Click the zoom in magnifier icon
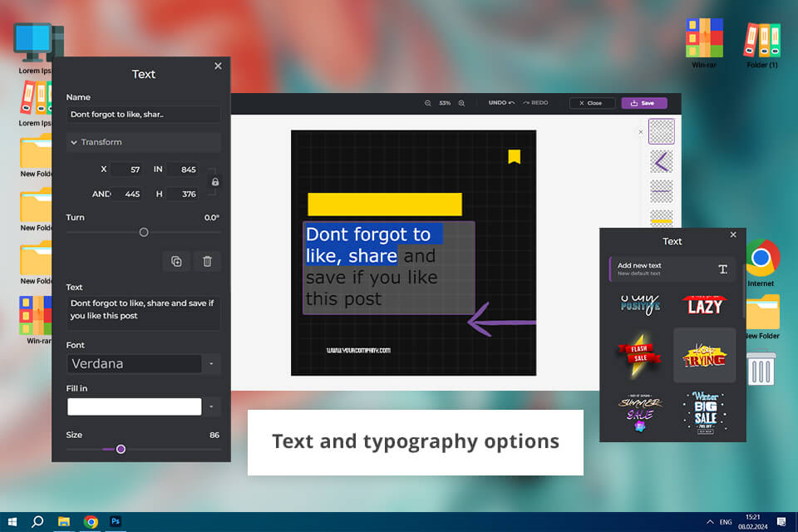Image resolution: width=798 pixels, height=532 pixels. tap(461, 103)
